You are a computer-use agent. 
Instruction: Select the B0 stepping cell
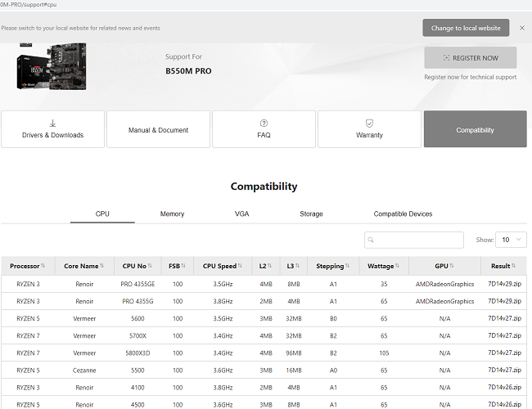coord(333,318)
